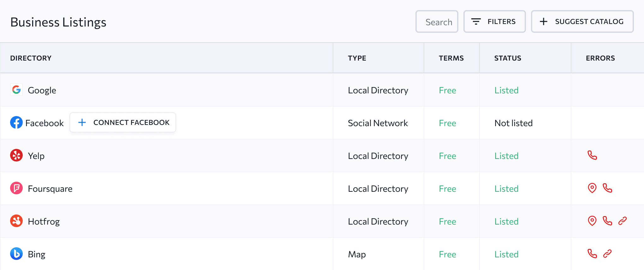644x270 pixels.
Task: Click the 'Social Network' type cell
Action: tap(378, 123)
